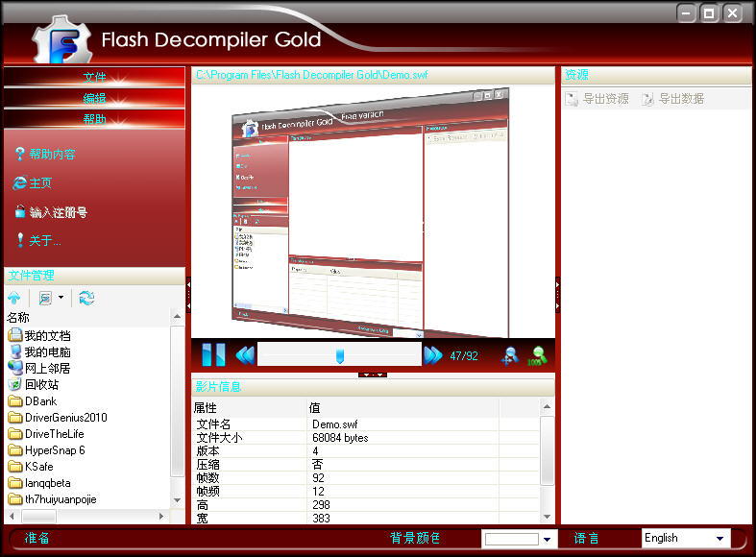Collapse movie info via horizontal splitter handle
The width and height of the screenshot is (756, 557).
click(x=373, y=375)
